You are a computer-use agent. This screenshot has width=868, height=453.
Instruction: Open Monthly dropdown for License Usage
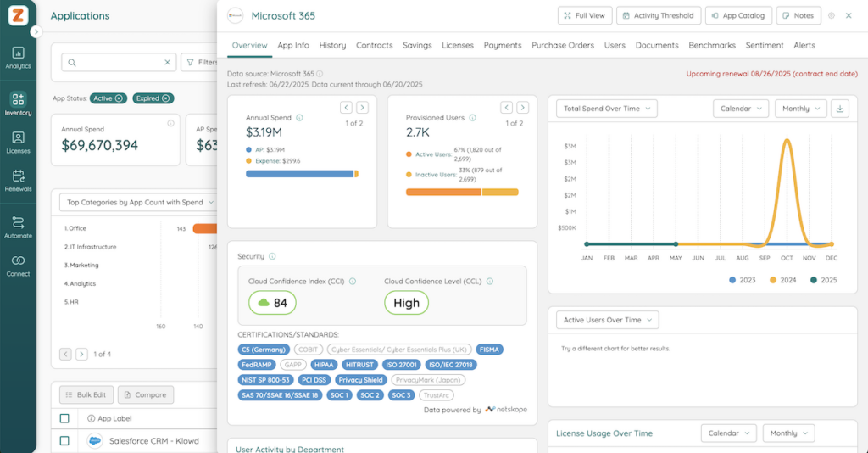coord(788,433)
